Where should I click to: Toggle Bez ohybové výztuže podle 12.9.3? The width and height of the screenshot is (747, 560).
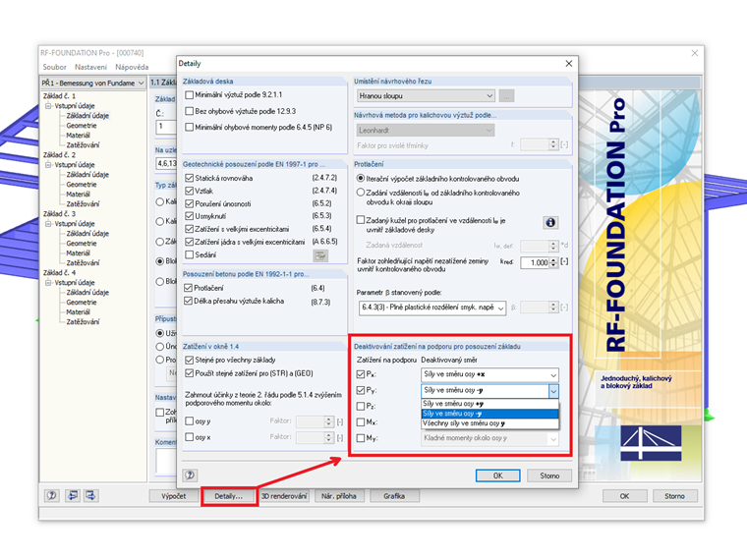pos(189,111)
